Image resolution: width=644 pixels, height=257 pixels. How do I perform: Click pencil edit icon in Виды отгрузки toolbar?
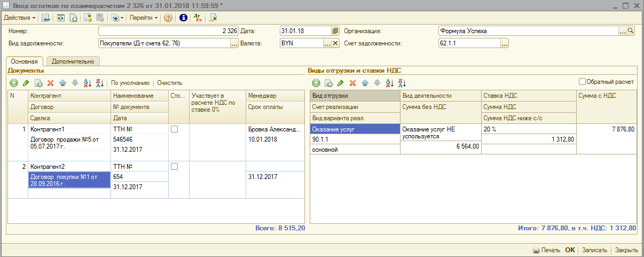tap(340, 83)
